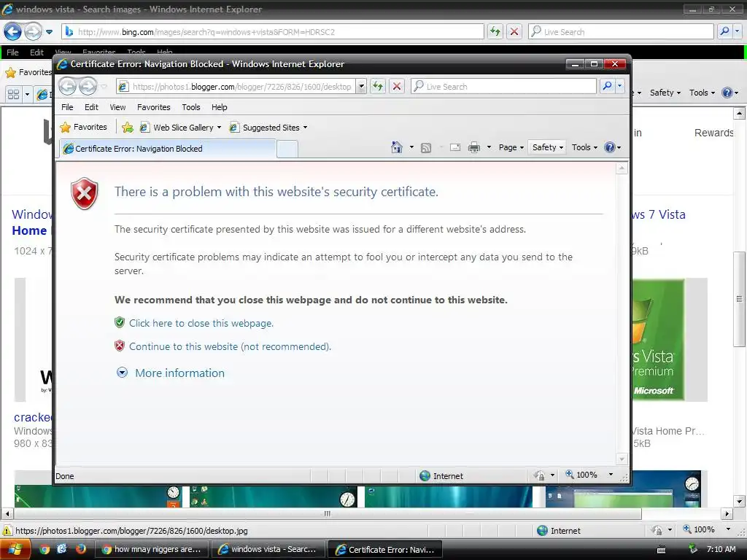
Task: Click Home icon in front window command bar
Action: [396, 147]
